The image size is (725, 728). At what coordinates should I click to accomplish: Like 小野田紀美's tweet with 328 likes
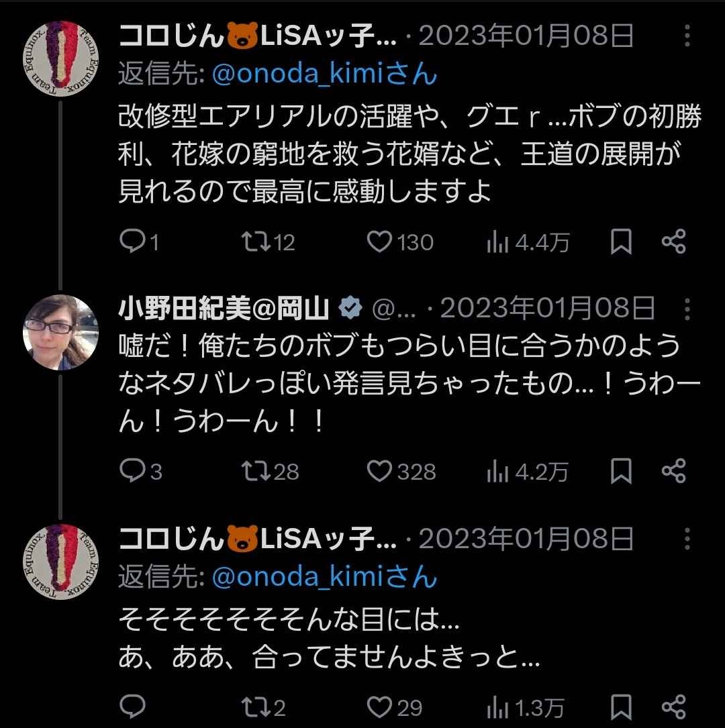(x=380, y=471)
